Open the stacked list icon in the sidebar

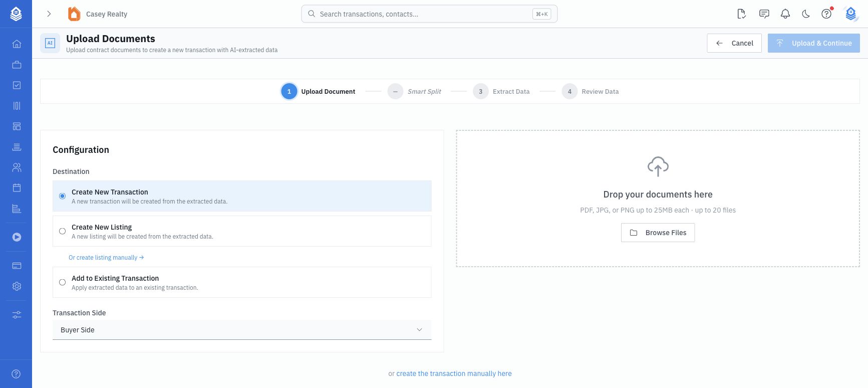coord(17,147)
